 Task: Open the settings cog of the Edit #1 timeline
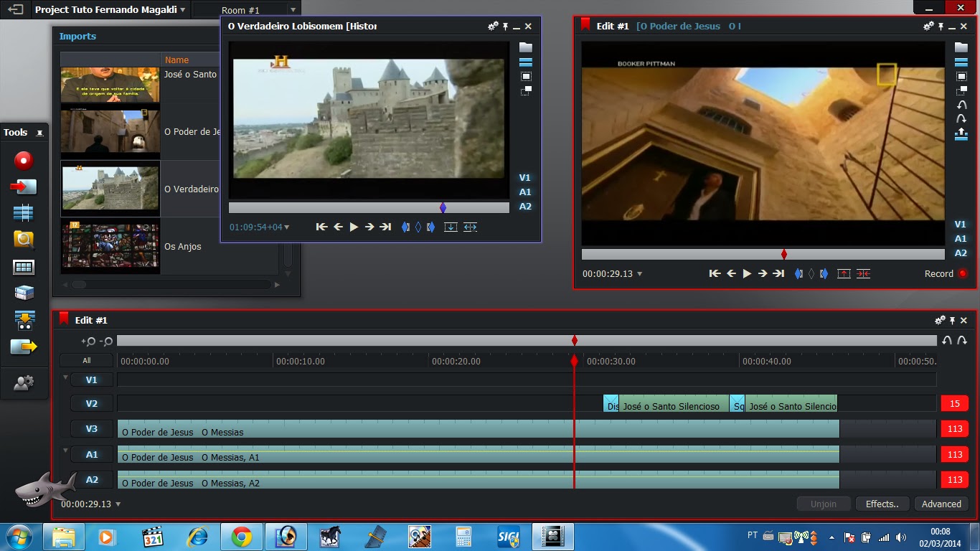pyautogui.click(x=940, y=320)
